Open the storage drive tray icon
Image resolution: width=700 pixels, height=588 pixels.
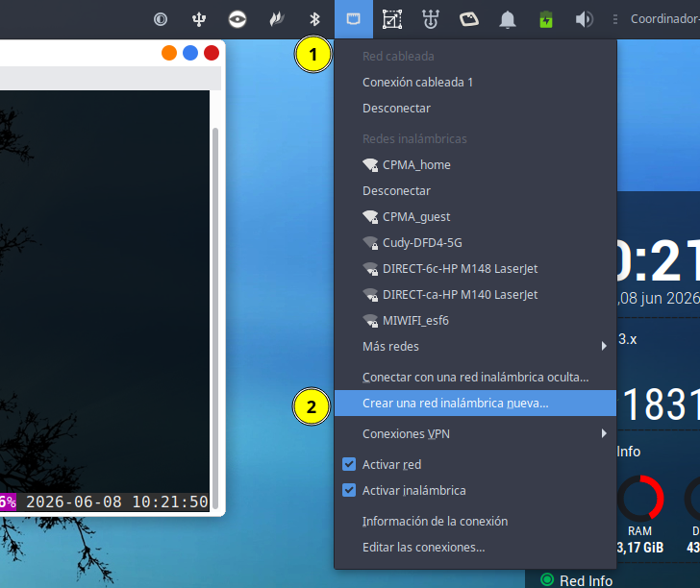pyautogui.click(x=469, y=19)
